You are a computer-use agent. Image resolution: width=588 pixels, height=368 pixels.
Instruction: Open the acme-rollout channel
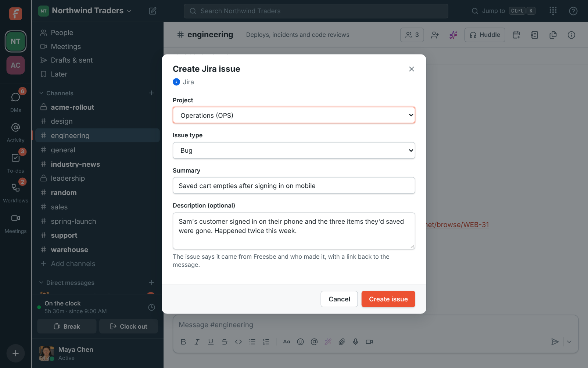click(97, 107)
